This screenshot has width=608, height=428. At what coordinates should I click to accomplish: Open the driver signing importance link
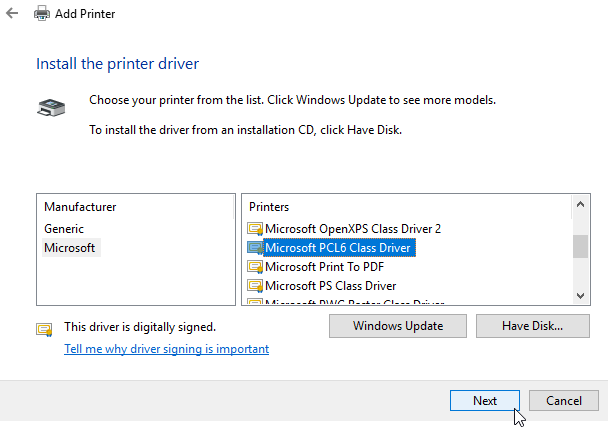click(166, 349)
